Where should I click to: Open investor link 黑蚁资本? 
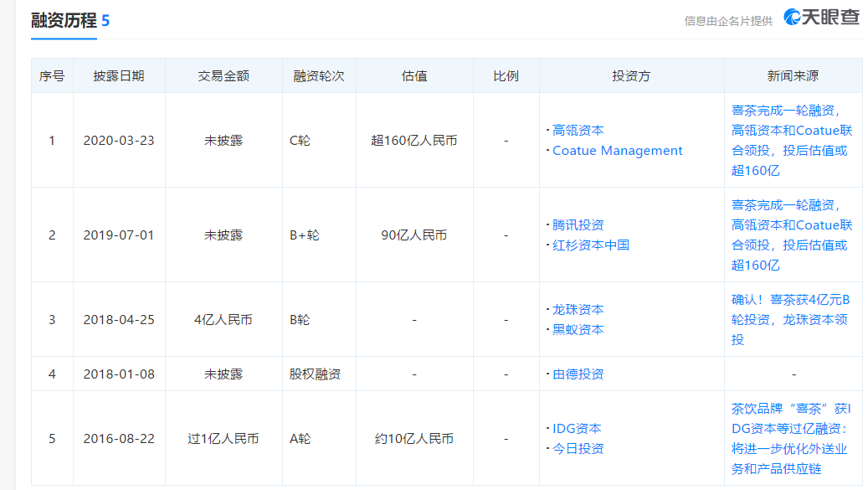point(578,330)
